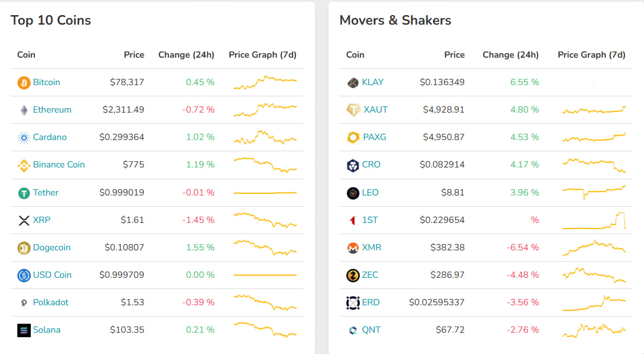This screenshot has height=354, width=644.
Task: Open the QNT coin link
Action: pyautogui.click(x=371, y=330)
